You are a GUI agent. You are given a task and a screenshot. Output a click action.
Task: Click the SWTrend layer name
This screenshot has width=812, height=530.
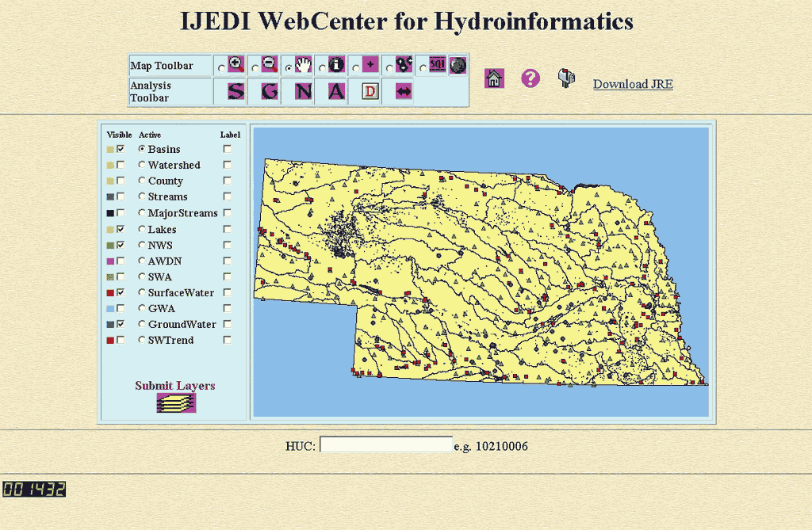pos(171,340)
